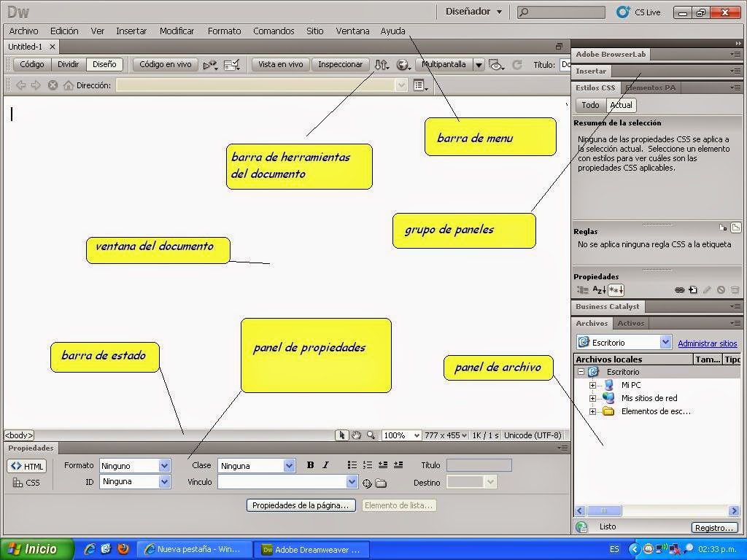Open the Clase dropdown
Image resolution: width=747 pixels, height=560 pixels.
(x=289, y=466)
